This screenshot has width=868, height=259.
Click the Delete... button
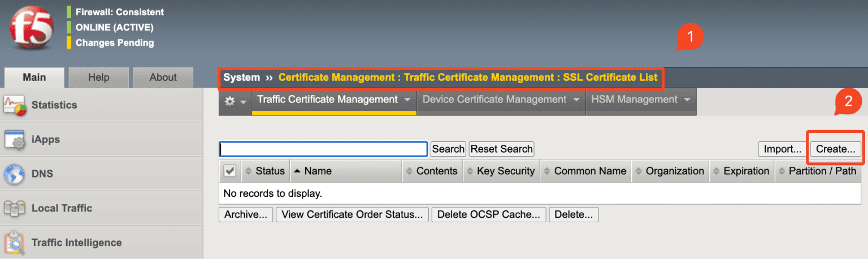pyautogui.click(x=574, y=215)
